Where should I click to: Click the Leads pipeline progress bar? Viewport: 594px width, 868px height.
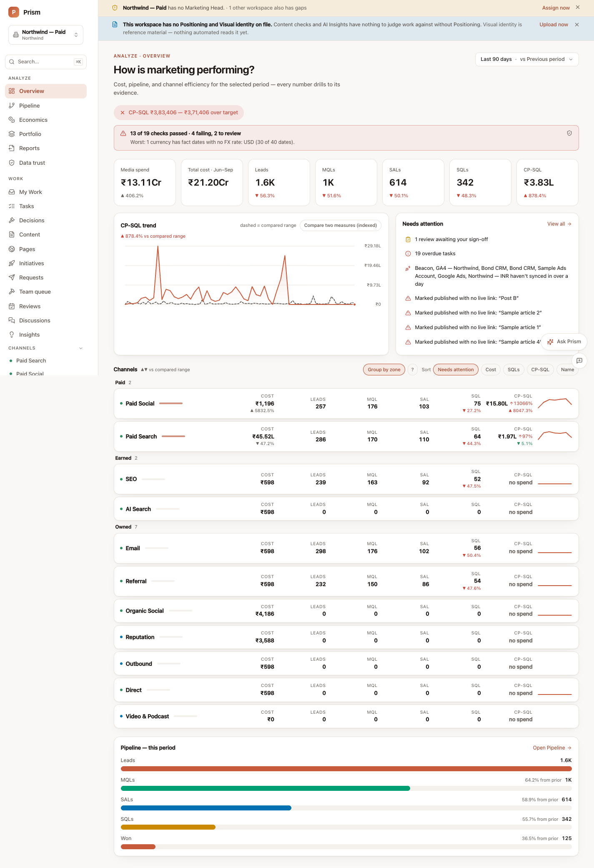[346, 769]
